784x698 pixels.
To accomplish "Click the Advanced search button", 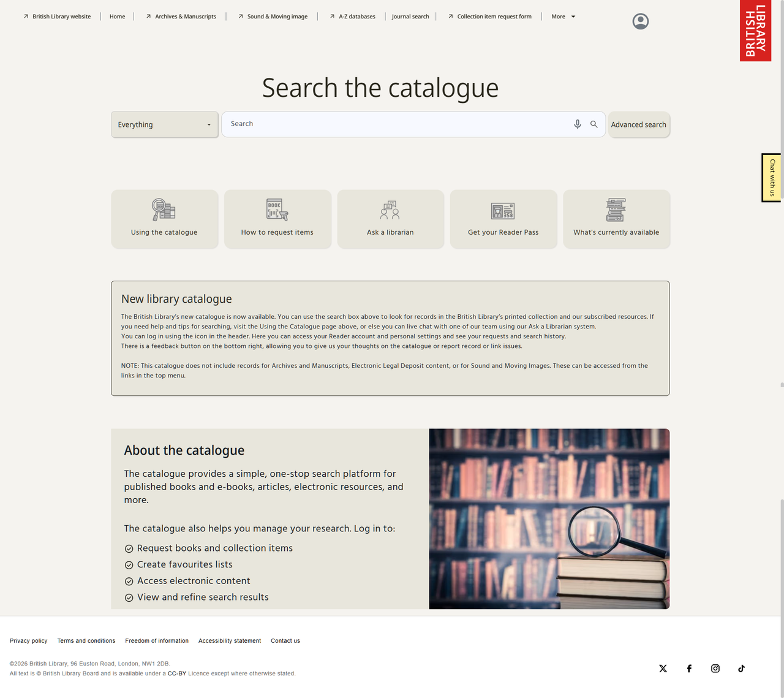I will coord(639,124).
